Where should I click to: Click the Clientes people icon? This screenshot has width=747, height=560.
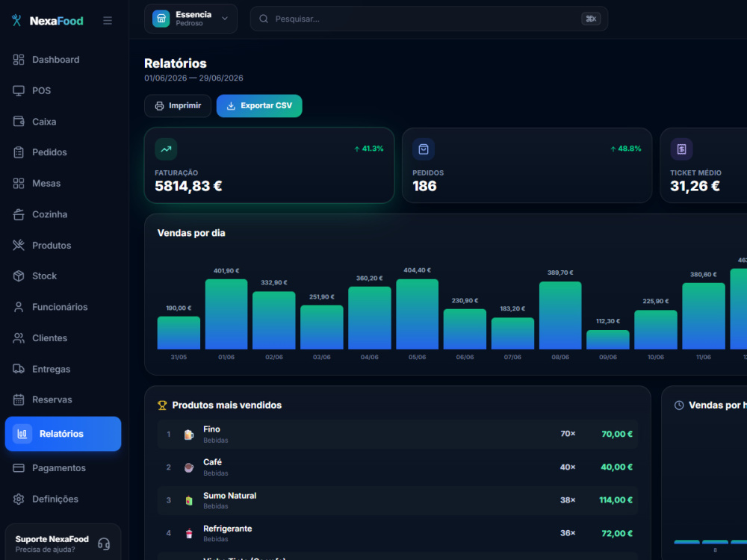click(19, 338)
